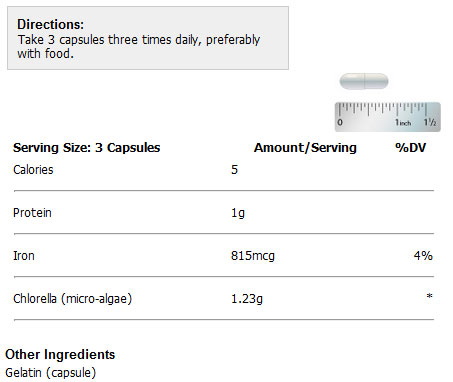453x382 pixels.
Task: Select the Serving Size: 3 Capsules header
Action: click(x=87, y=147)
